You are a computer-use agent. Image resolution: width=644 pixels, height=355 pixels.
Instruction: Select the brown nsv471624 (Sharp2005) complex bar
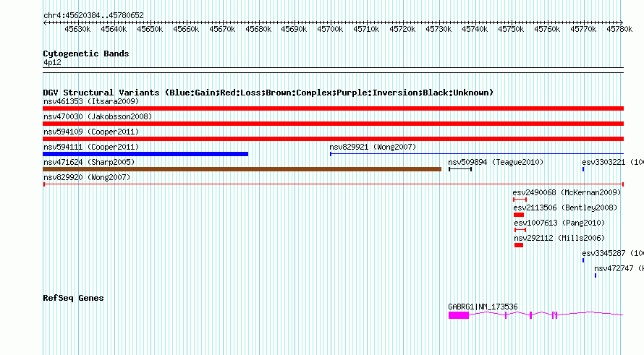(x=242, y=169)
